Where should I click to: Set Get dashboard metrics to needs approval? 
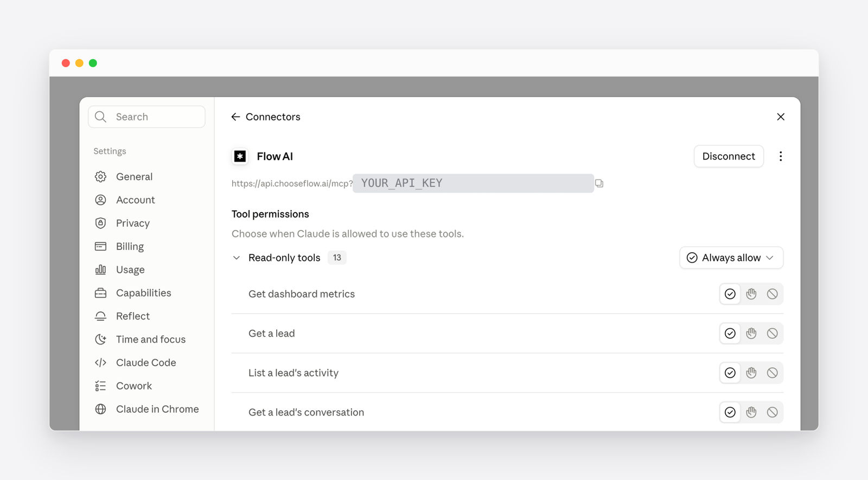[x=751, y=294]
